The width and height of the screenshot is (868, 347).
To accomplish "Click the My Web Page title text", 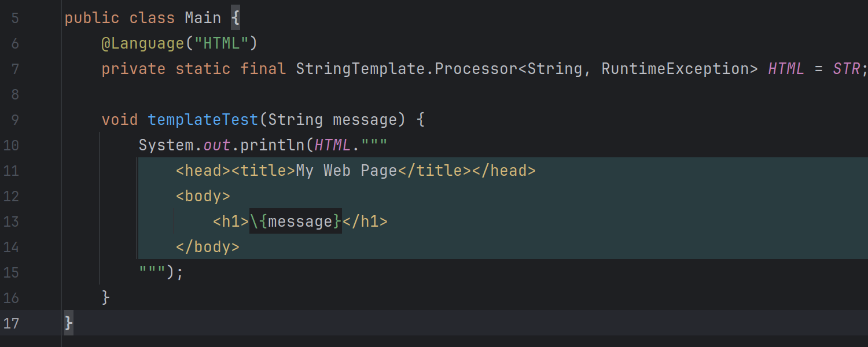I will point(346,171).
